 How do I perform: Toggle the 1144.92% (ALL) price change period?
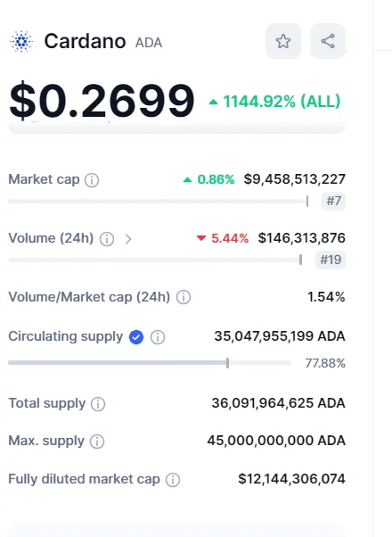pyautogui.click(x=274, y=102)
